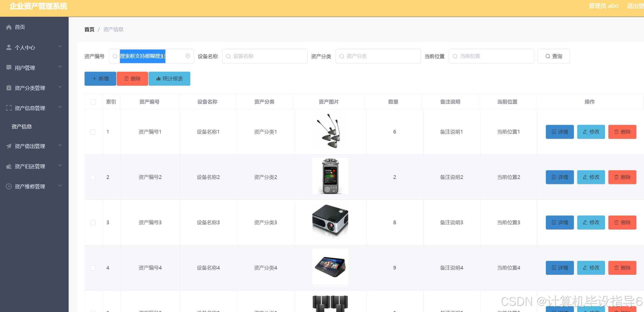The height and width of the screenshot is (312, 644).
Task: Click the 查询 search button
Action: click(554, 56)
